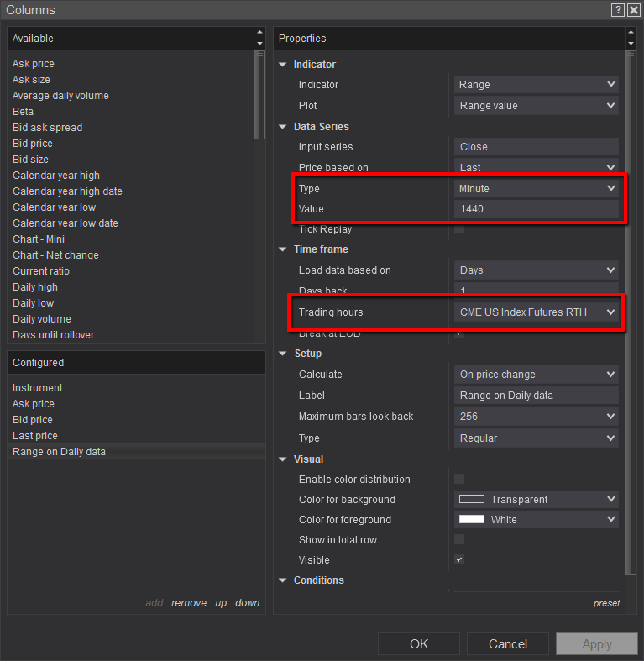
Task: Click the Properties panel scrollbar
Action: (631, 312)
